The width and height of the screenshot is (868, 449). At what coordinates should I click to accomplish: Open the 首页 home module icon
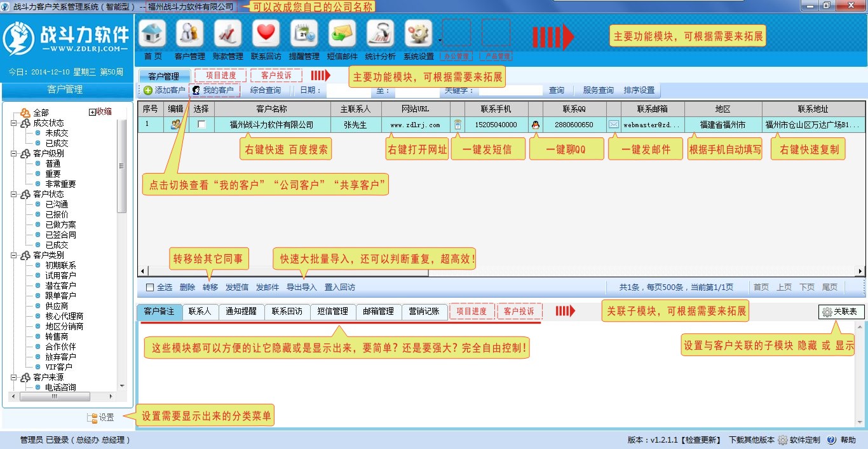tap(153, 34)
